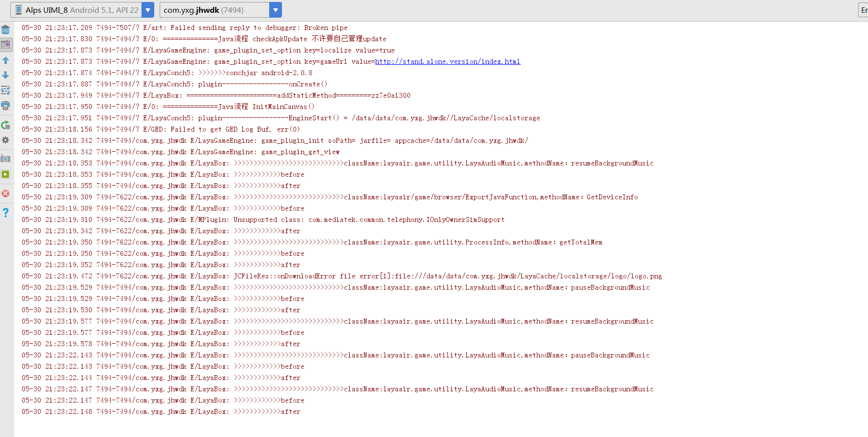This screenshot has width=868, height=437.
Task: Open the stand.alone.version/index.html link
Action: [447, 62]
